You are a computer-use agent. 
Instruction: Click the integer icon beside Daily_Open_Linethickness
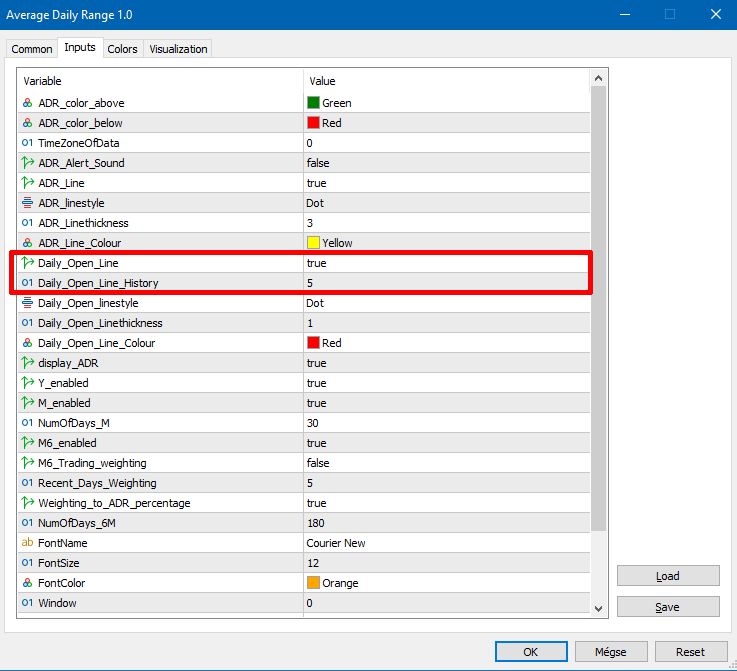[x=27, y=323]
